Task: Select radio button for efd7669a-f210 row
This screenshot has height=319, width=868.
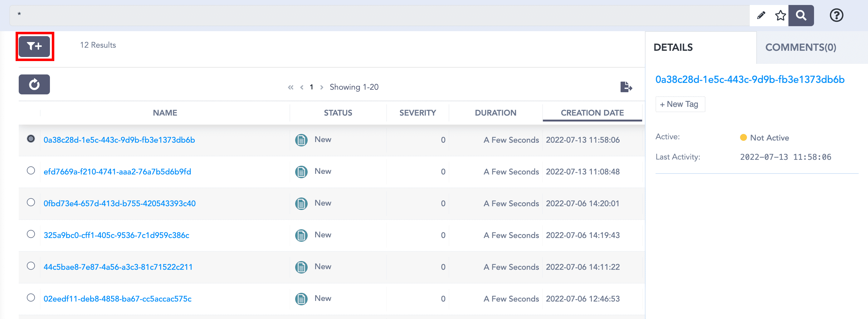Action: [31, 171]
